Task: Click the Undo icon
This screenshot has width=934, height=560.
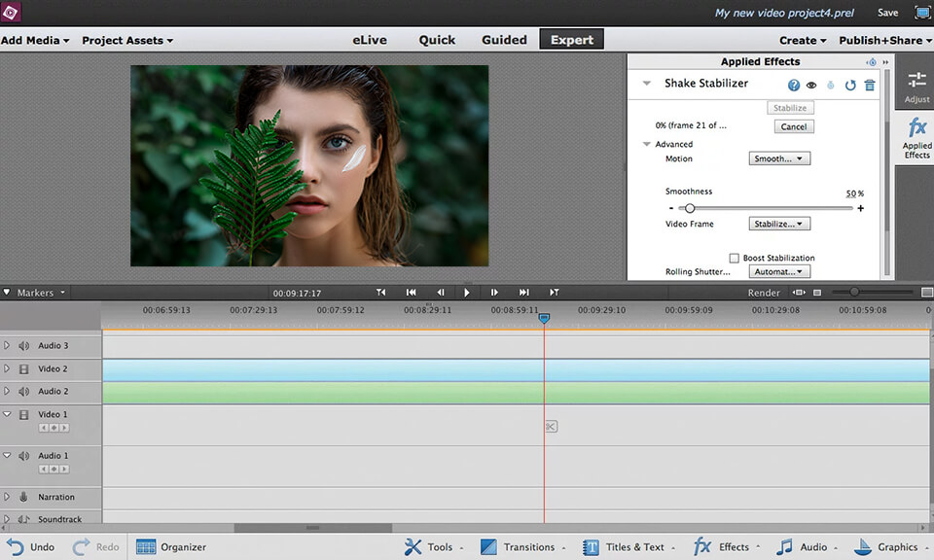Action: click(x=14, y=546)
